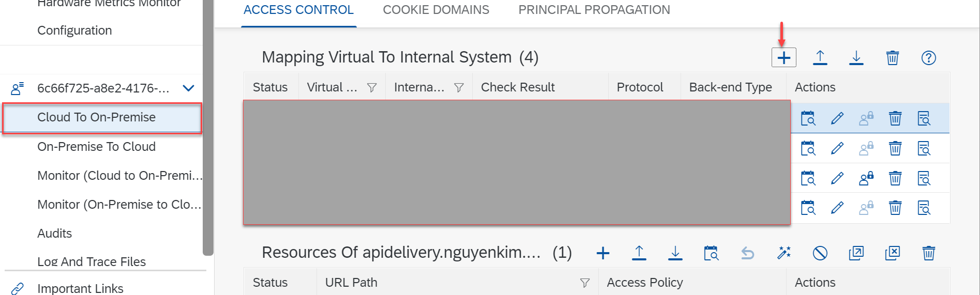Switch to the Principal Propagation tab

coord(594,10)
